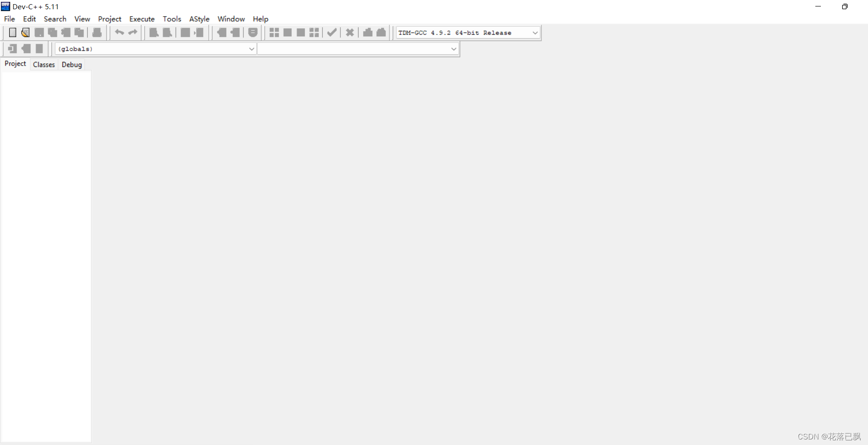The width and height of the screenshot is (868, 445).
Task: Switch to the Classes tab
Action: [44, 65]
